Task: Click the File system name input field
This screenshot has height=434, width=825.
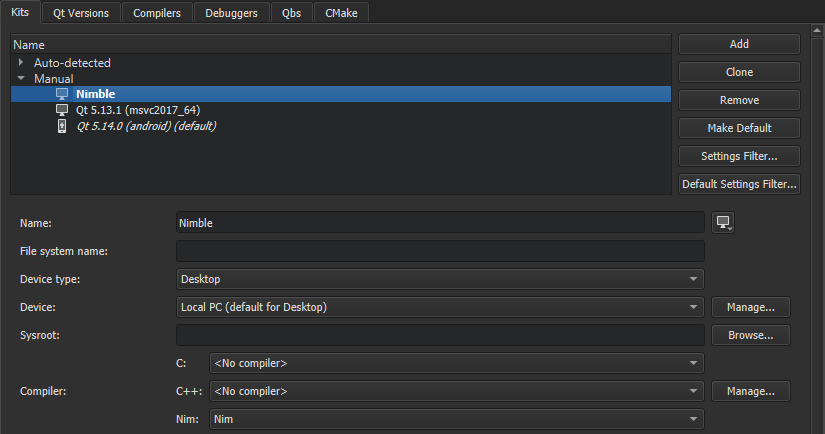Action: click(440, 251)
